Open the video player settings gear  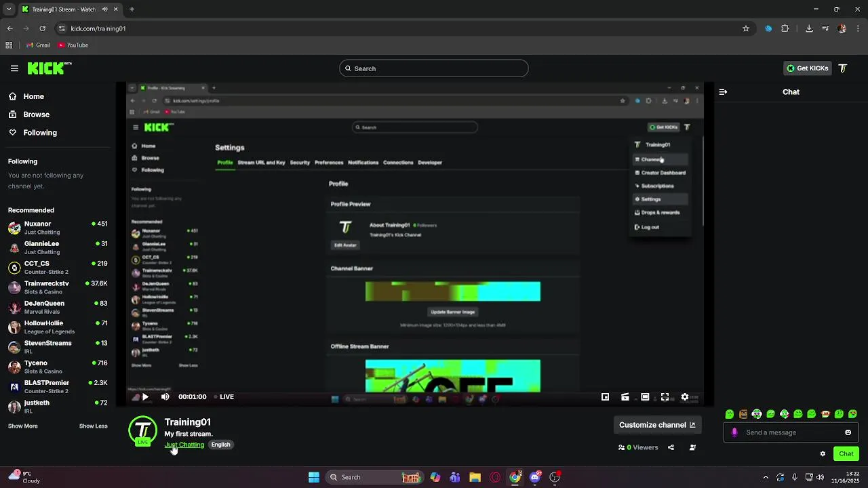pos(685,397)
